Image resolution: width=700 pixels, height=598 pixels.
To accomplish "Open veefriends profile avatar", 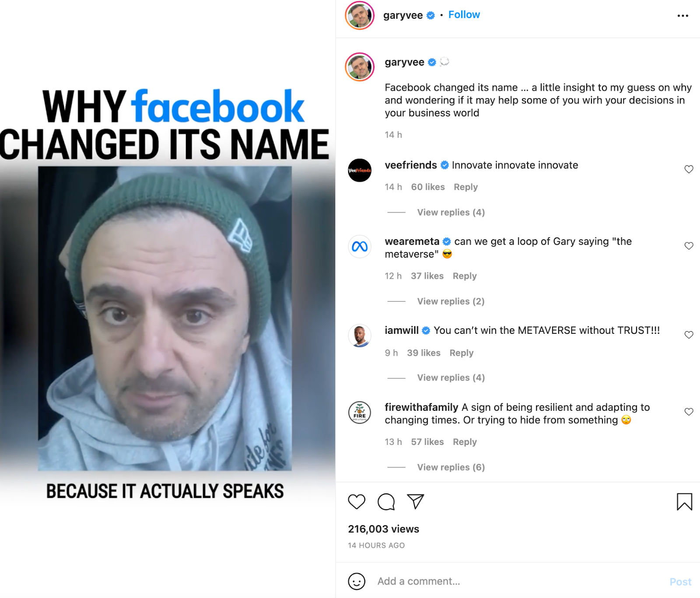I will click(x=360, y=170).
